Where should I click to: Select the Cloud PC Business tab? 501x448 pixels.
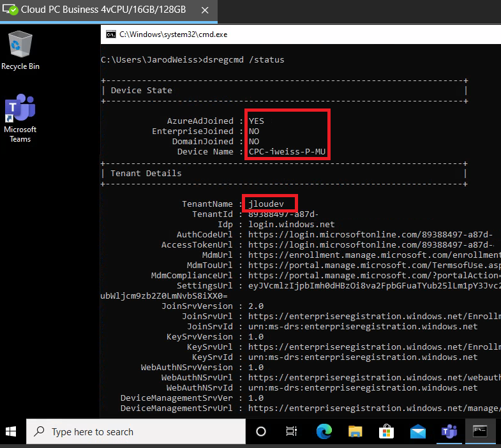[108, 11]
